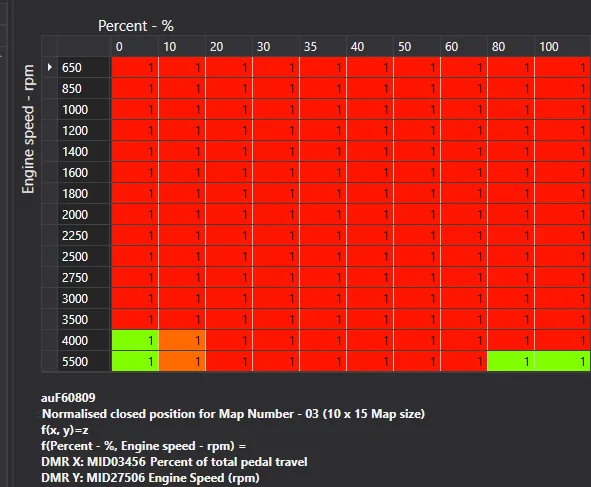Image resolution: width=591 pixels, height=487 pixels.
Task: Select green cell at 5500 rpm, 100 percent
Action: (x=562, y=361)
